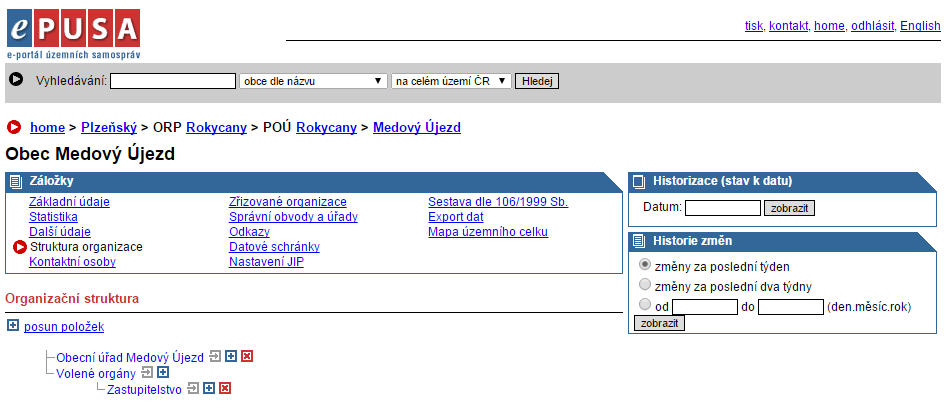Delete Obecní úřad Medový Újezd via red X
The width and height of the screenshot is (948, 409).
pyautogui.click(x=247, y=357)
